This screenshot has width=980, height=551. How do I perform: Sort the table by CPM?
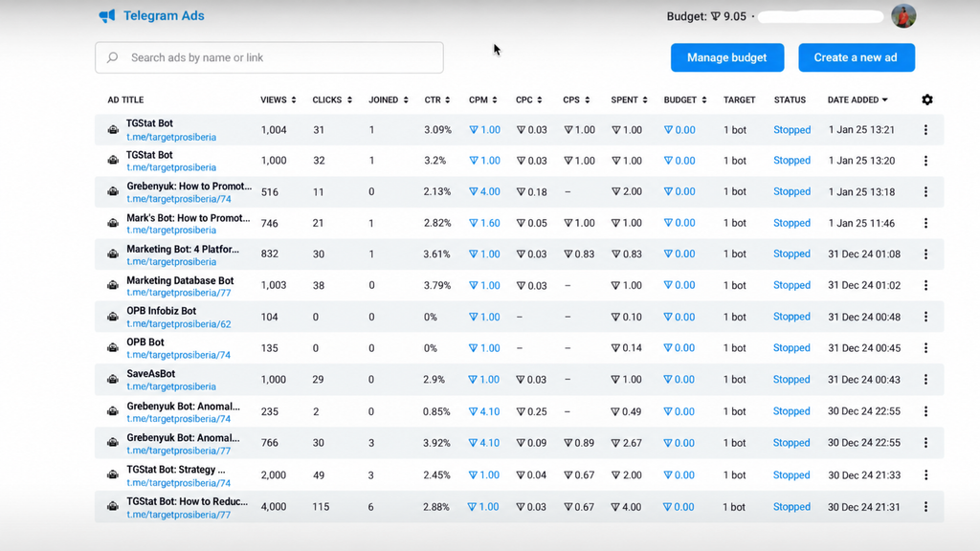point(483,99)
